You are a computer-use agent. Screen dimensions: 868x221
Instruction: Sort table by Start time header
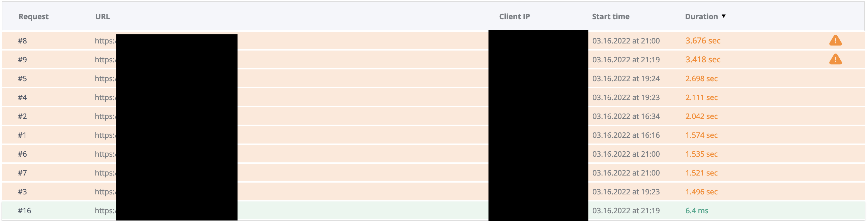pyautogui.click(x=611, y=17)
